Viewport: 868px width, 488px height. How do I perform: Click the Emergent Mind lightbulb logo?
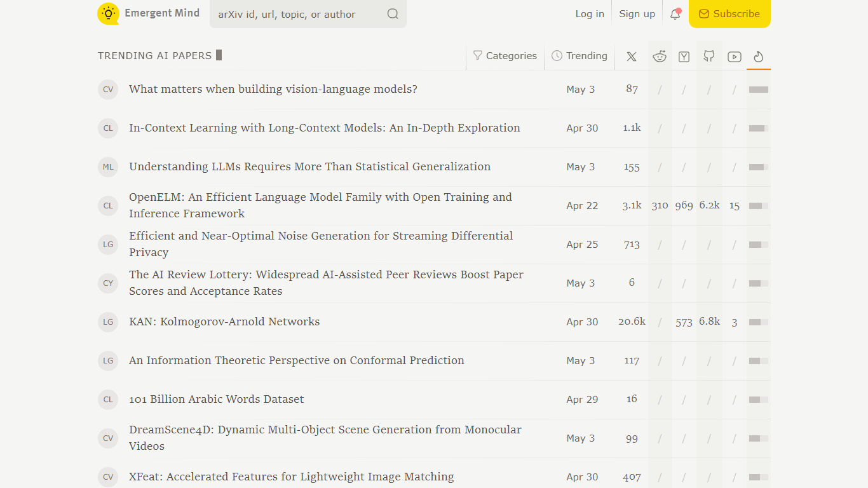108,13
